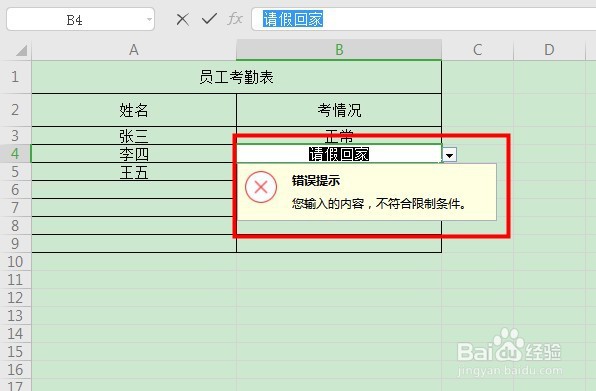596x391 pixels.
Task: Click the Name Box showing B4
Action: click(81, 19)
